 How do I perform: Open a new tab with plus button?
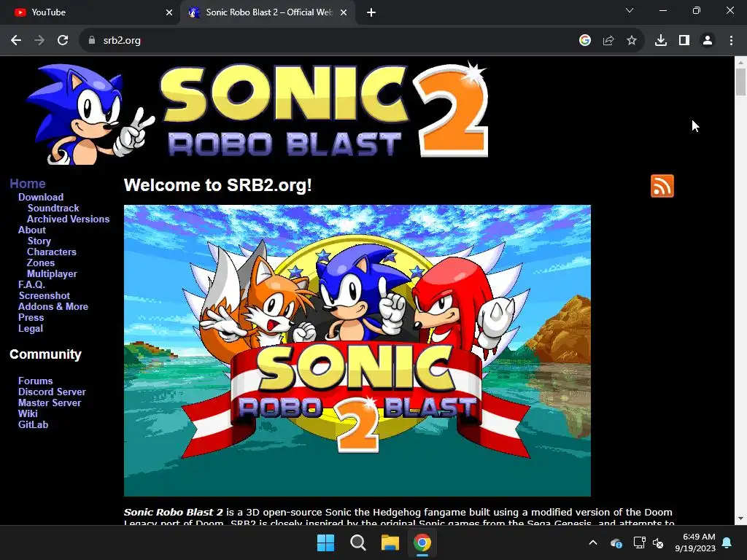pos(371,12)
